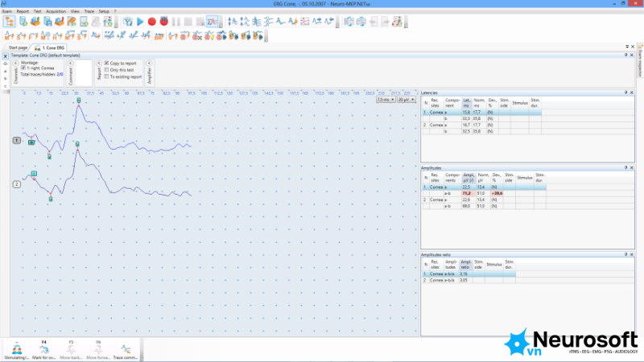Click the blue play acquisition button
Viewport: 644px width, 362px height.
pos(140,22)
